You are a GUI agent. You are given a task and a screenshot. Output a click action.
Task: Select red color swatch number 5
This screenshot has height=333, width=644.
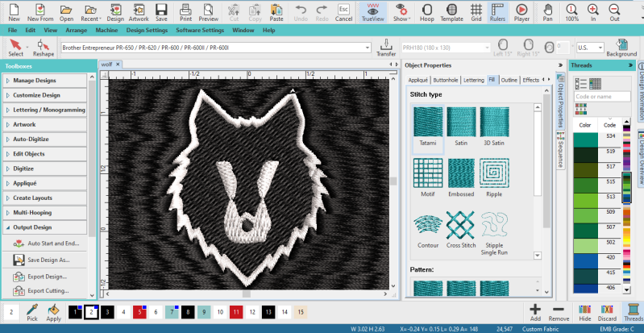point(140,310)
